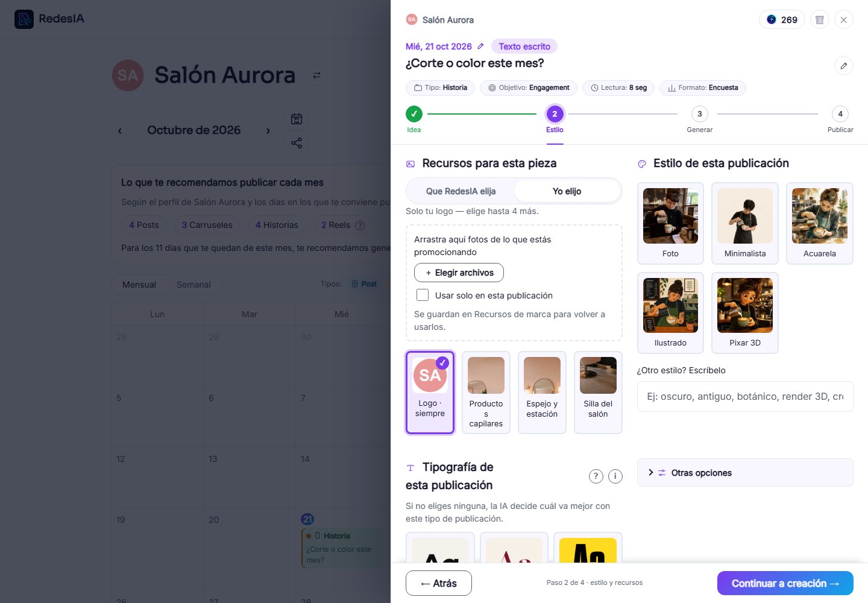Jump to step 3 Generar
The height and width of the screenshot is (603, 868).
coord(700,119)
